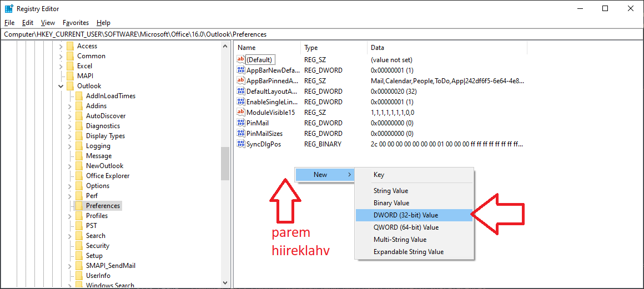
Task: Select the PST tree item
Action: tap(91, 225)
